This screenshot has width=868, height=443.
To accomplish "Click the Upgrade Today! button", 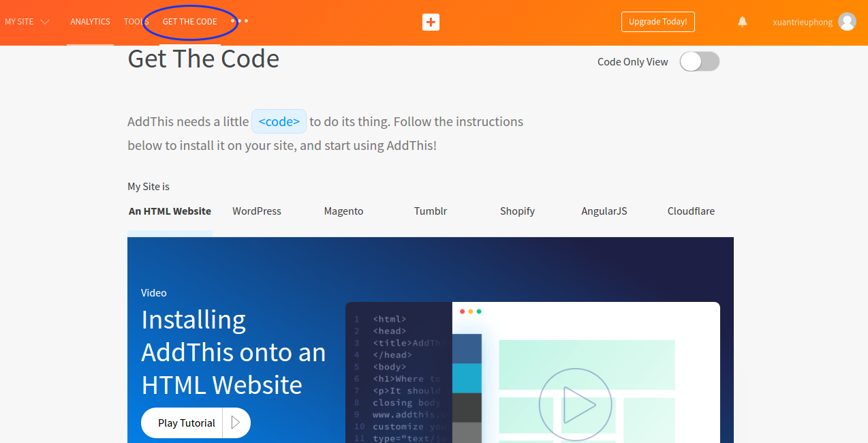I will coord(658,22).
